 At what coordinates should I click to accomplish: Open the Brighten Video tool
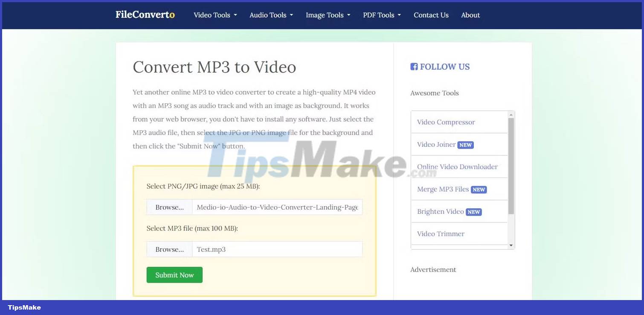click(x=440, y=211)
